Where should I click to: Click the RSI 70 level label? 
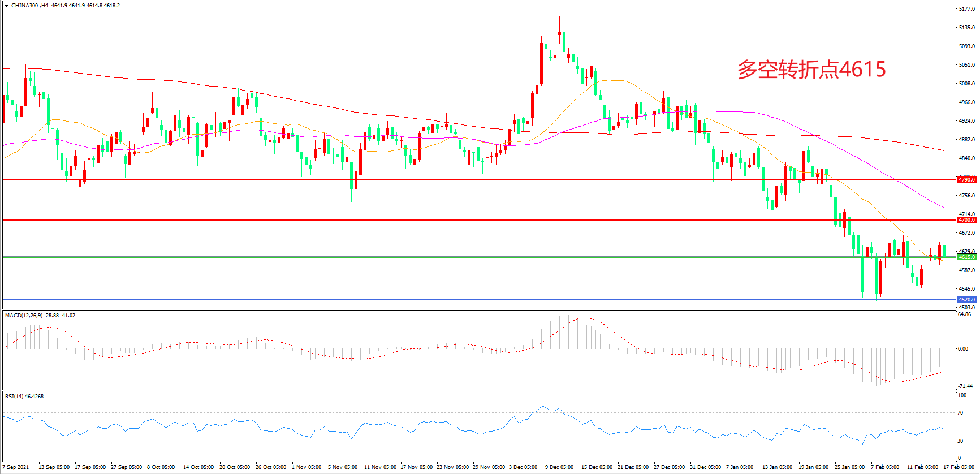961,413
